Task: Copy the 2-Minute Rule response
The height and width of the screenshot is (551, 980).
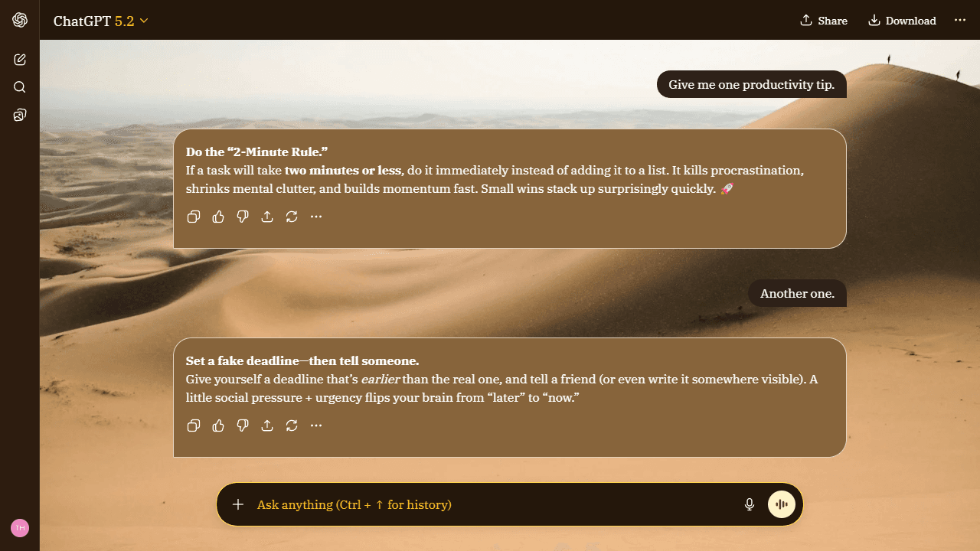Action: pos(194,217)
